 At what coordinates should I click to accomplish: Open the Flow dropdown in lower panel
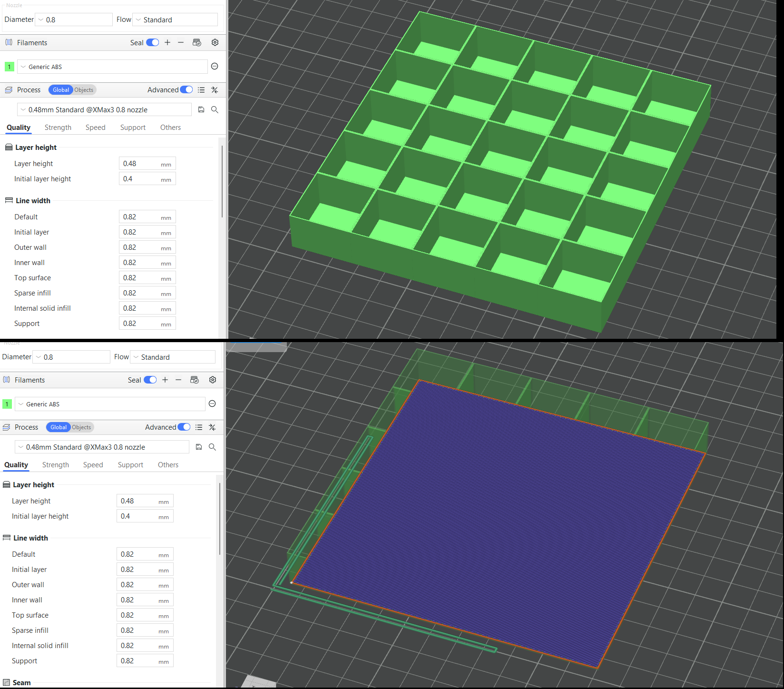[x=173, y=357]
